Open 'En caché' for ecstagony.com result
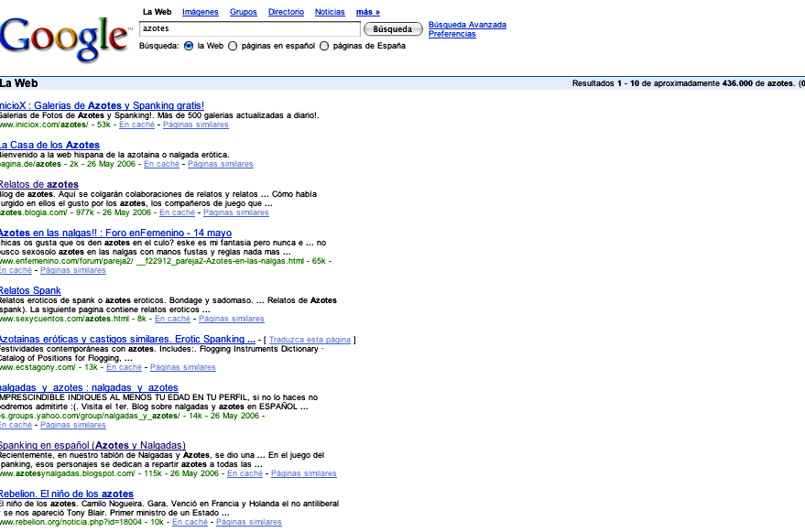Image resolution: width=805 pixels, height=532 pixels. click(x=124, y=367)
